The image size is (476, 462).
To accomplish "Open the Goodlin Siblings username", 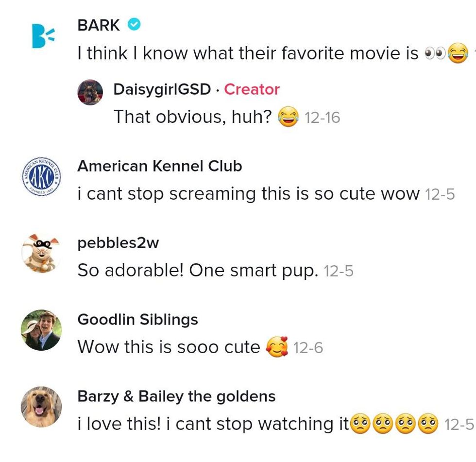I will [x=138, y=320].
